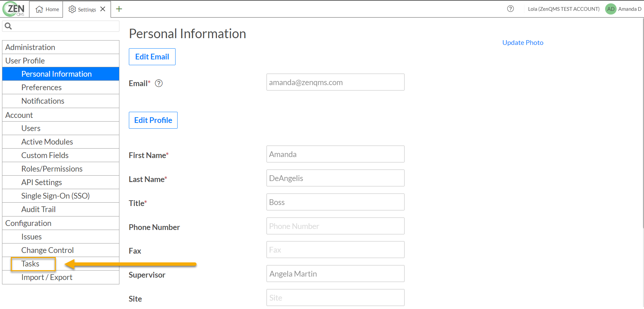Click the Update Photo link
This screenshot has width=644, height=309.
click(523, 43)
